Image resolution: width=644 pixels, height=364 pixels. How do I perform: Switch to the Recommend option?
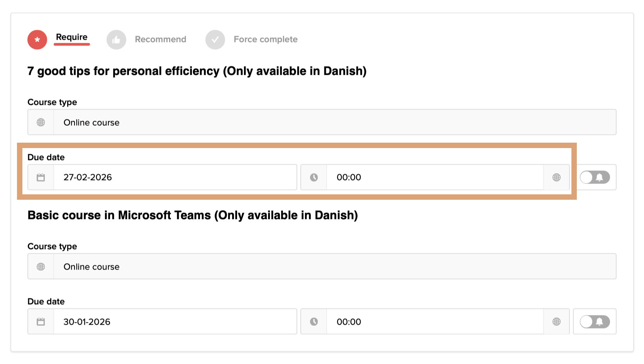(160, 39)
